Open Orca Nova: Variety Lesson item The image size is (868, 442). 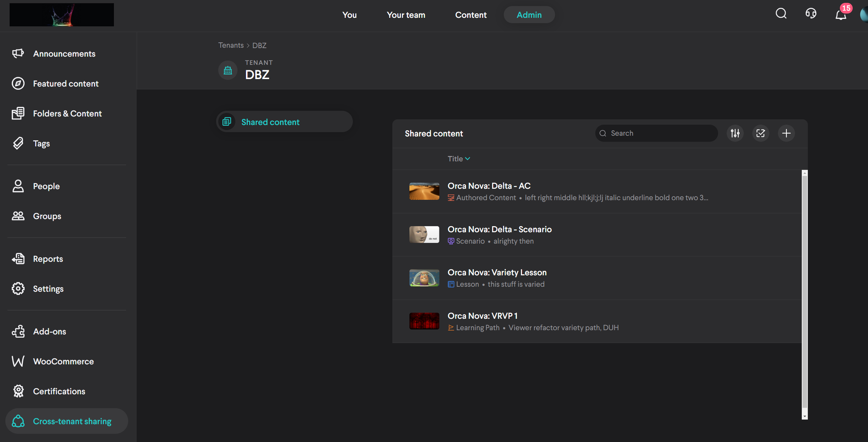point(497,272)
